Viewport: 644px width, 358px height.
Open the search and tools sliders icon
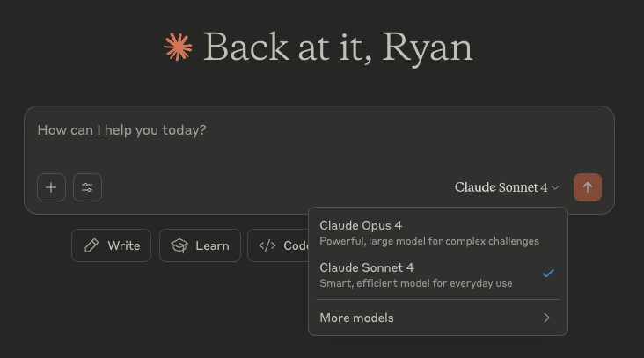coord(87,187)
